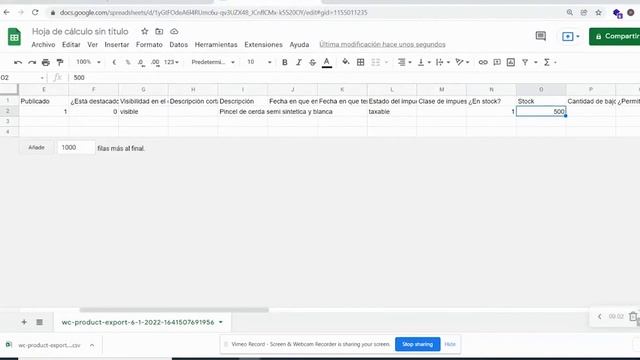Click the cell name box
Image resolution: width=640 pixels, height=360 pixels.
(22, 78)
